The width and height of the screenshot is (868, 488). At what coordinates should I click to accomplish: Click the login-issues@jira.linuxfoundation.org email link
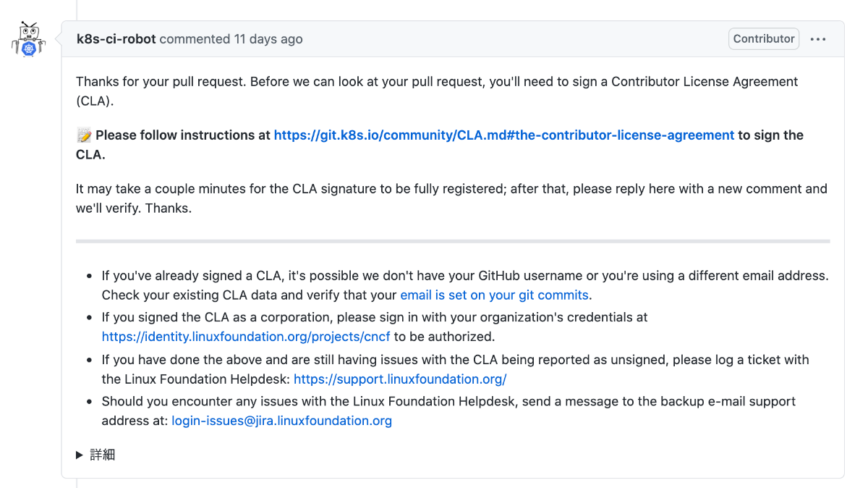click(281, 421)
